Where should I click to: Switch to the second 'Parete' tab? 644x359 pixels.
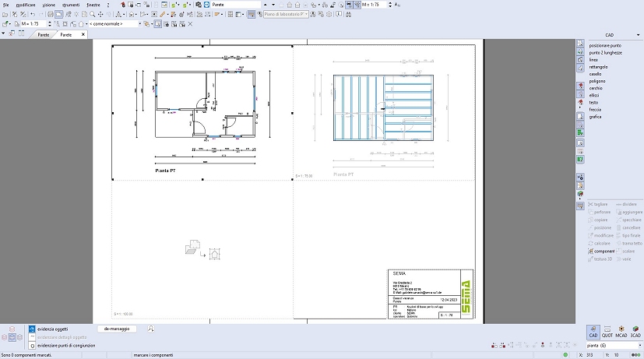[x=66, y=35]
